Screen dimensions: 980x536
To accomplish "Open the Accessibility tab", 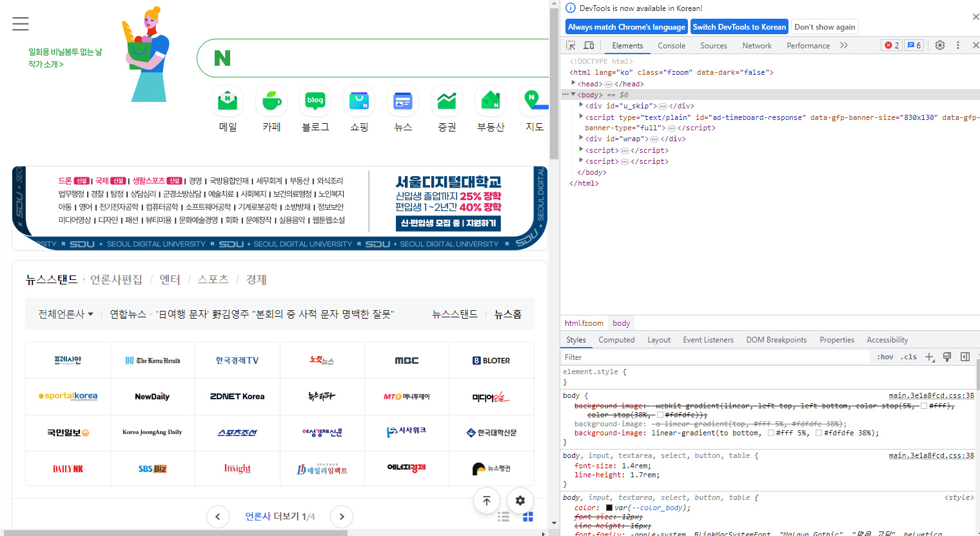I will click(887, 340).
